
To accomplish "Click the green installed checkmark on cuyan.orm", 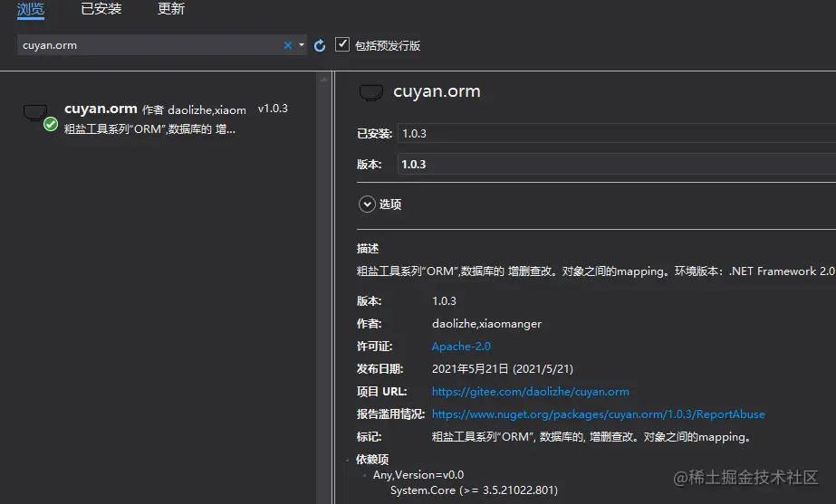I will 51,124.
